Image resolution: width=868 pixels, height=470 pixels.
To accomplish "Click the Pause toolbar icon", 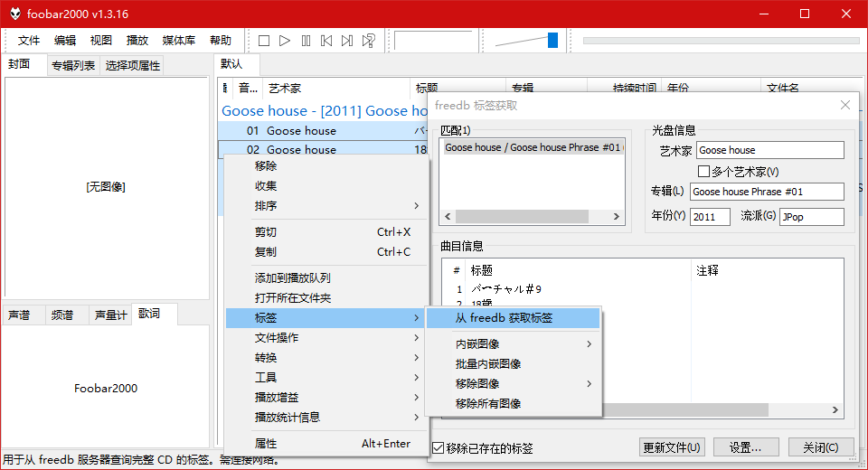I will point(306,41).
